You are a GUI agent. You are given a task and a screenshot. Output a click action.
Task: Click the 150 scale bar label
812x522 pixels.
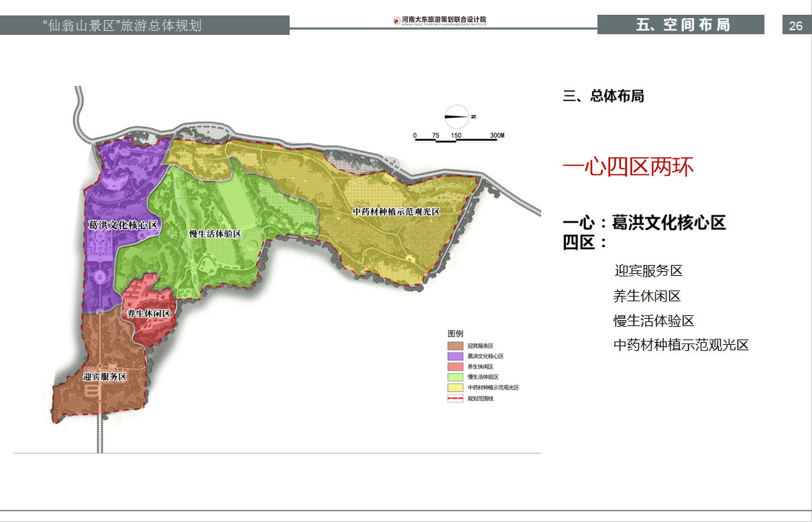point(457,136)
